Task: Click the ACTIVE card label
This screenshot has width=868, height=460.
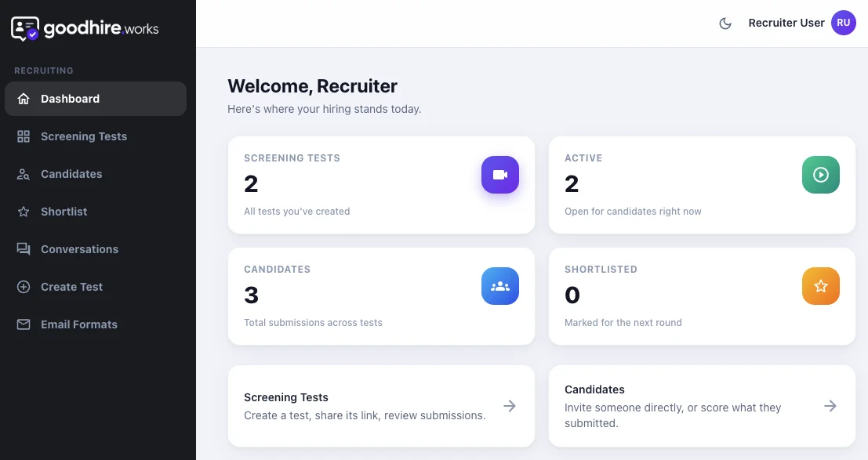Action: tap(583, 158)
